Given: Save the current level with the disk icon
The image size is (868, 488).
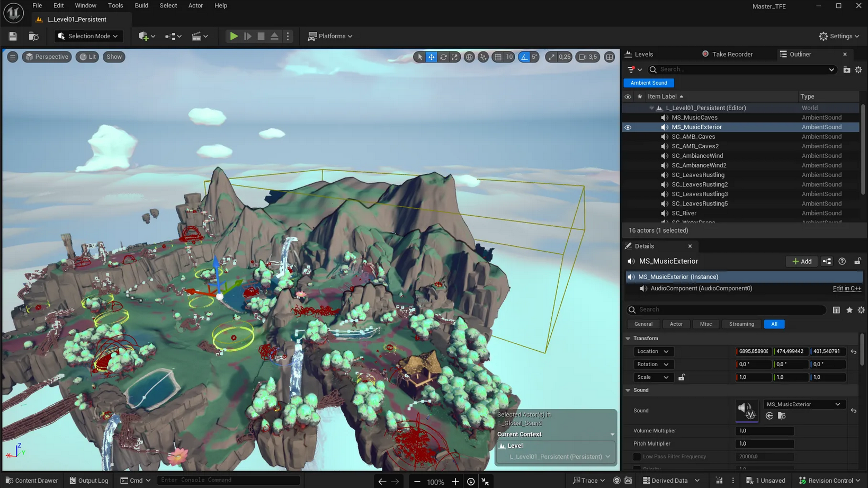Looking at the screenshot, I should 13,36.
